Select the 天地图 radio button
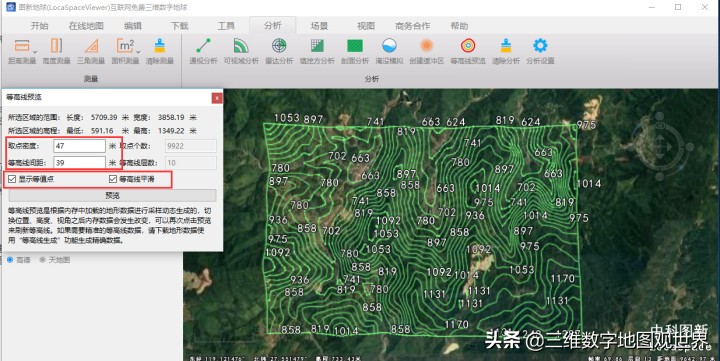Viewport: 720px width, 361px height. coord(43,260)
